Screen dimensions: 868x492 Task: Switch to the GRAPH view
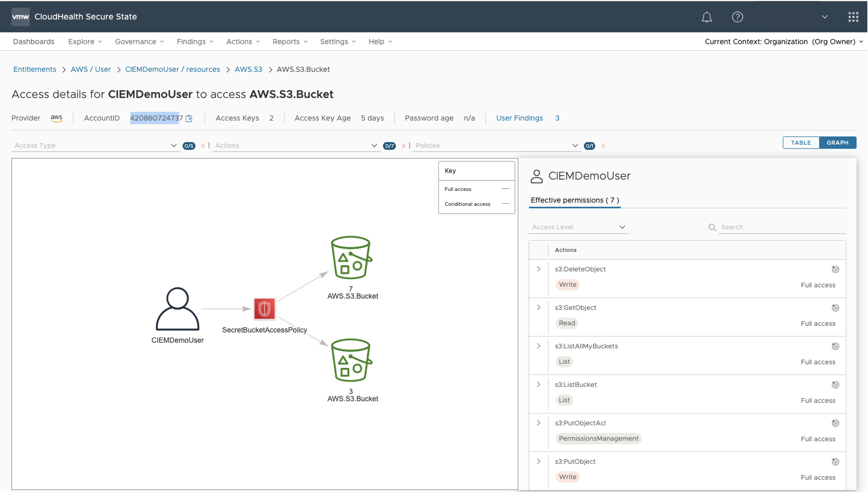tap(837, 143)
